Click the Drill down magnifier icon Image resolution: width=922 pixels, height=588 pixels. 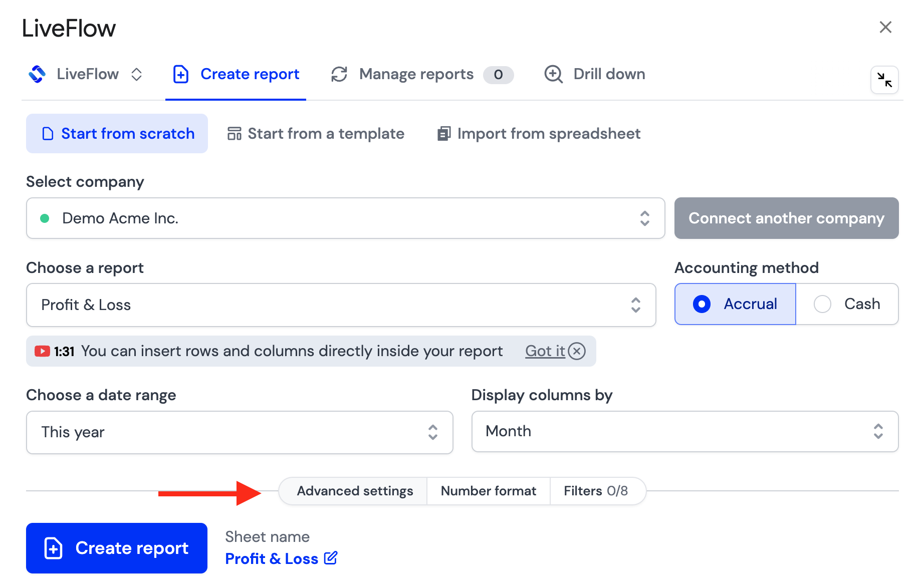pos(554,74)
